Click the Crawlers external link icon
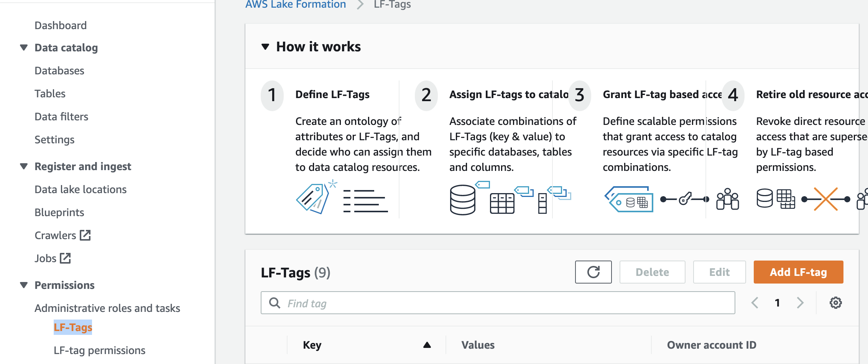This screenshot has height=364, width=868. (x=85, y=235)
